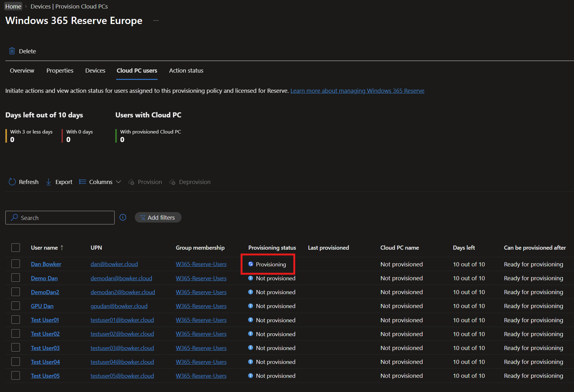The width and height of the screenshot is (574, 392).
Task: Click the search info circle icon
Action: coord(123,217)
